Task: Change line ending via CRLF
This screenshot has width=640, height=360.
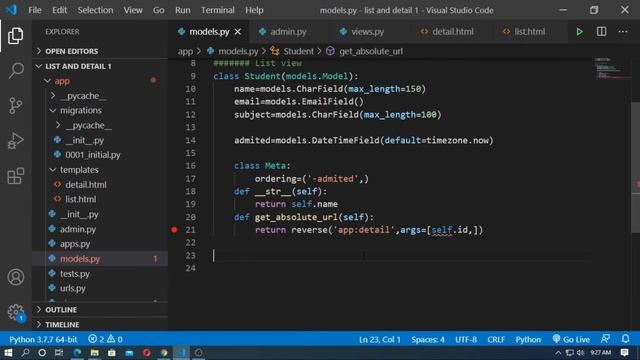Action: pos(496,339)
